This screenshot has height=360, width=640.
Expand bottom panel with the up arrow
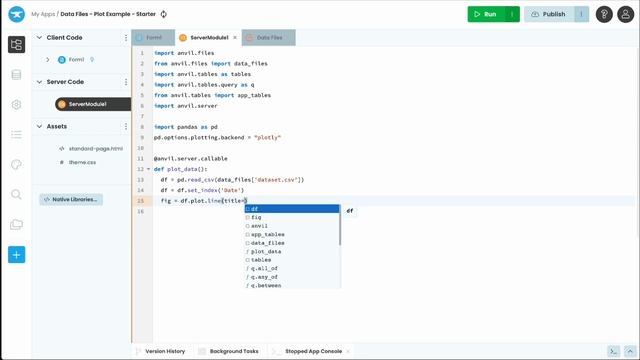(630, 351)
